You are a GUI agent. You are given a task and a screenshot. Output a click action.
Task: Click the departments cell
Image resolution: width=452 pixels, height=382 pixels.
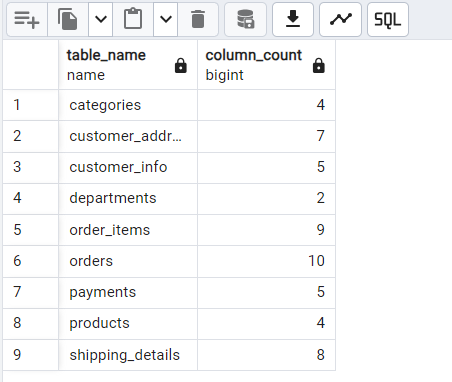tap(128, 198)
